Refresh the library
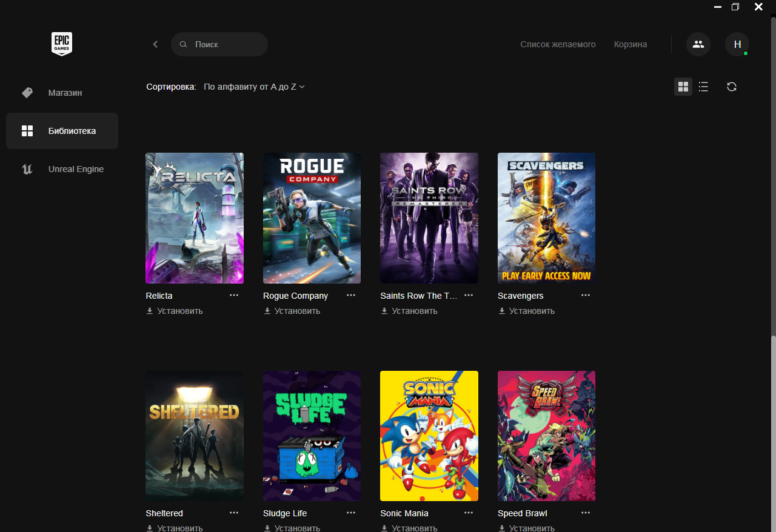This screenshot has width=776, height=532. (x=732, y=87)
